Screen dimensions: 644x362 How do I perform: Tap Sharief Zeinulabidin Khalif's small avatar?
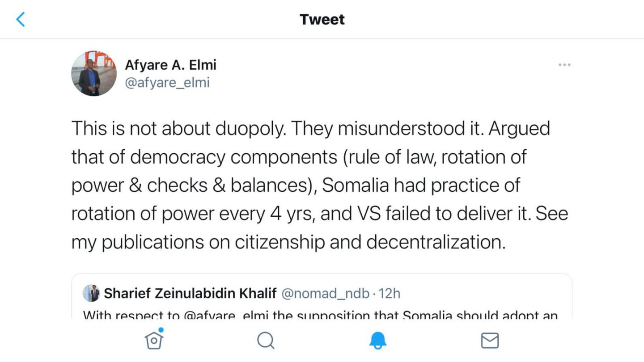tap(91, 293)
